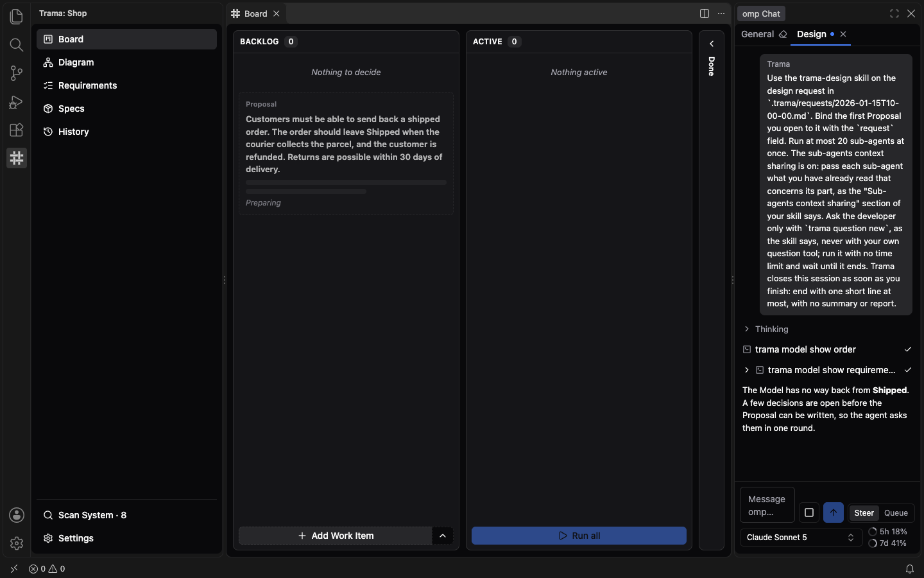The image size is (924, 578).
Task: Open the Search icon in activity bar
Action: (x=17, y=44)
